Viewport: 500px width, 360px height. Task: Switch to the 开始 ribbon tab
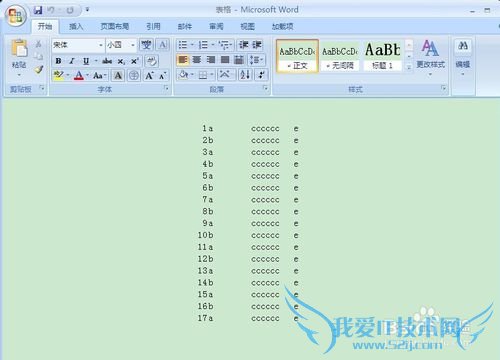click(45, 27)
